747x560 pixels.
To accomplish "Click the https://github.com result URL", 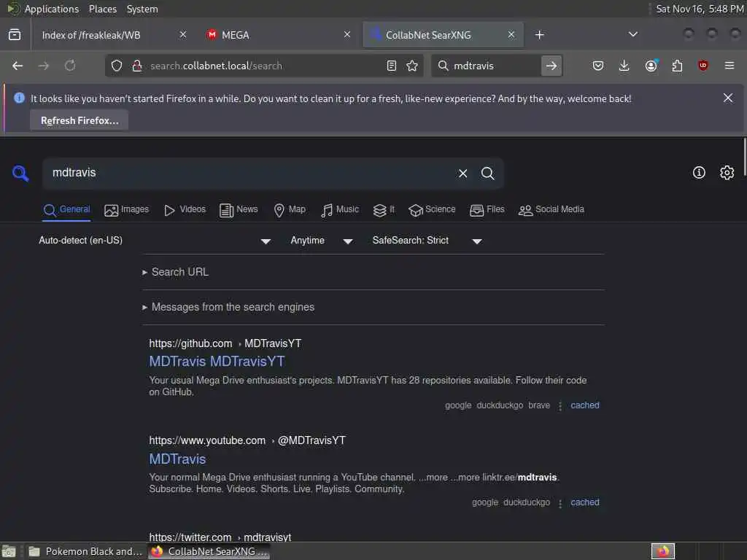I will pos(225,343).
